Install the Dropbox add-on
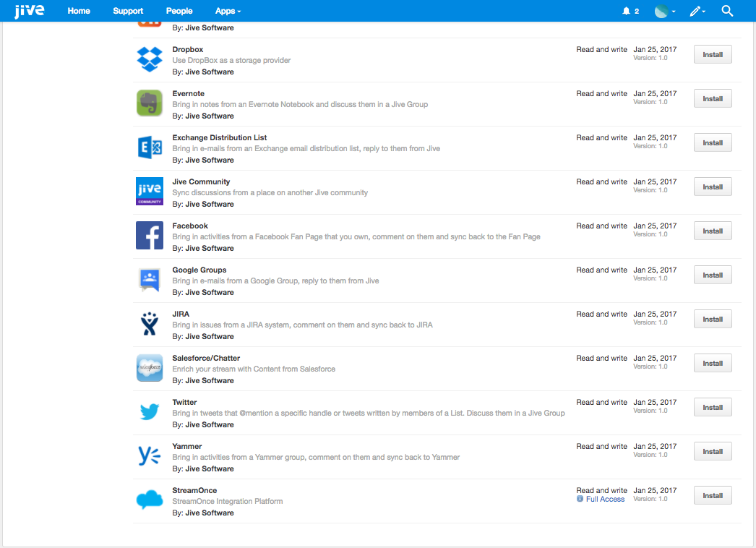This screenshot has height=548, width=756. click(713, 54)
